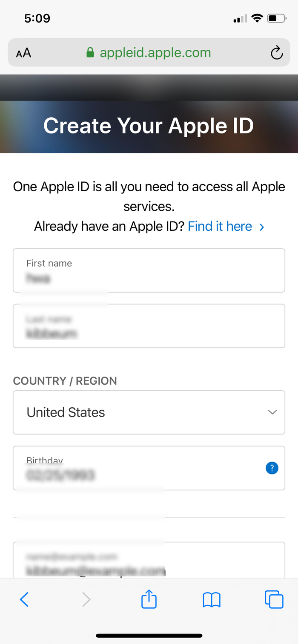Focus the First name input field
This screenshot has width=298, height=644.
click(149, 270)
